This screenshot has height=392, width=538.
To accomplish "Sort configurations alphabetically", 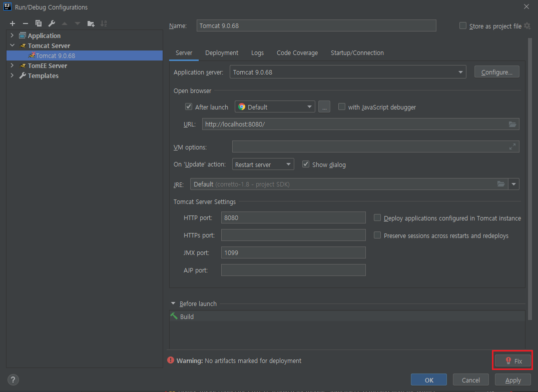I will pyautogui.click(x=104, y=23).
